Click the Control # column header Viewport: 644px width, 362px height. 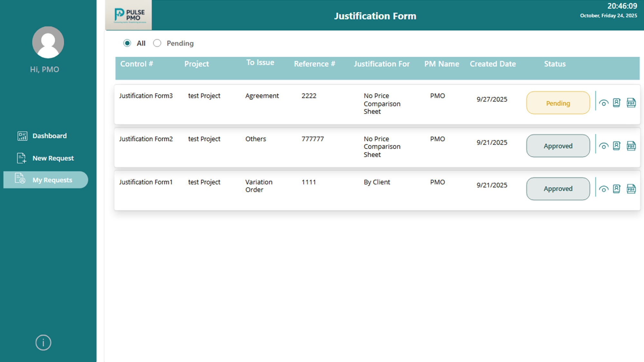136,64
